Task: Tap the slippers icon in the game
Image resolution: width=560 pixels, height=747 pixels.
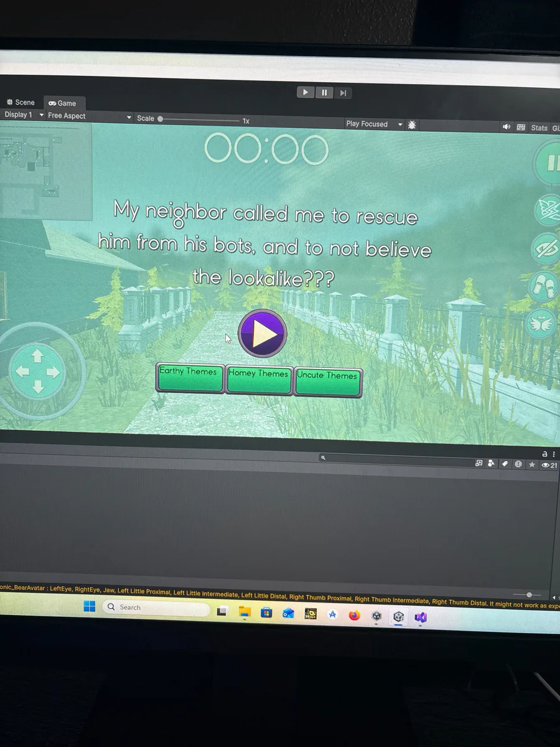Action: (542, 286)
